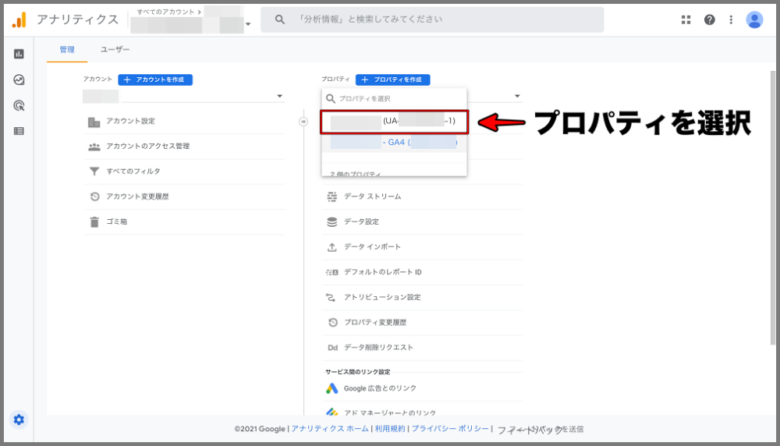The image size is (780, 446).
Task: Open the 利用規約 footer link
Action: coord(390,429)
